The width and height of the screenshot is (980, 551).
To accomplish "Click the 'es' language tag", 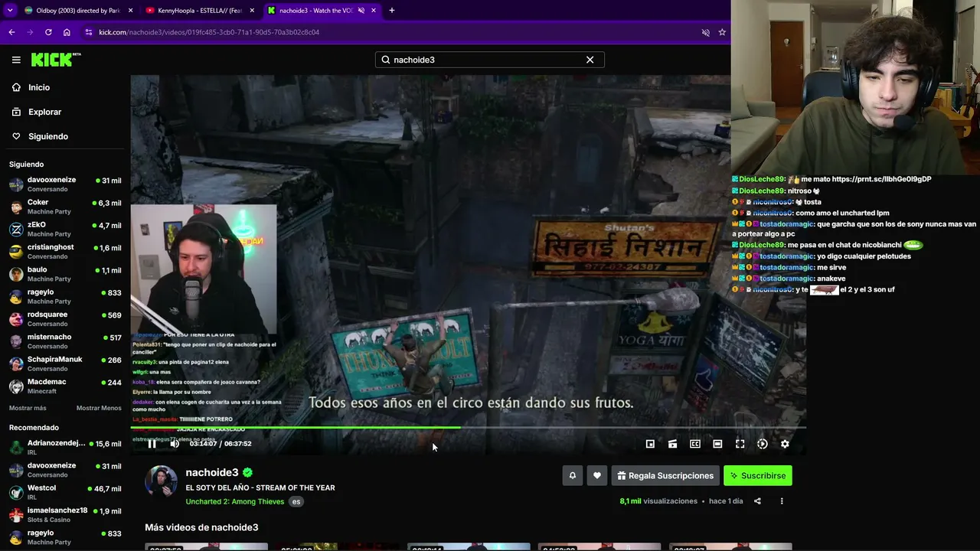I will point(296,502).
